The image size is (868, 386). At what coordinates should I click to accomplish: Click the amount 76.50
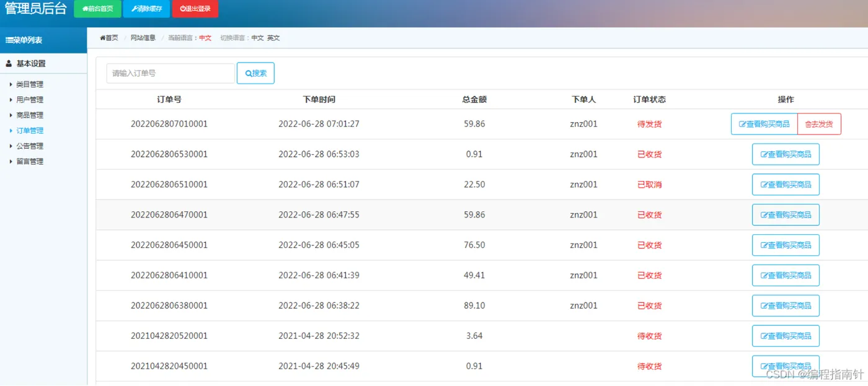pos(474,245)
